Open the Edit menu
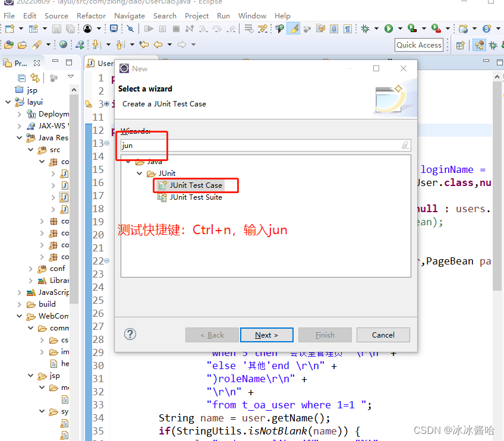504x441 pixels. coord(30,15)
